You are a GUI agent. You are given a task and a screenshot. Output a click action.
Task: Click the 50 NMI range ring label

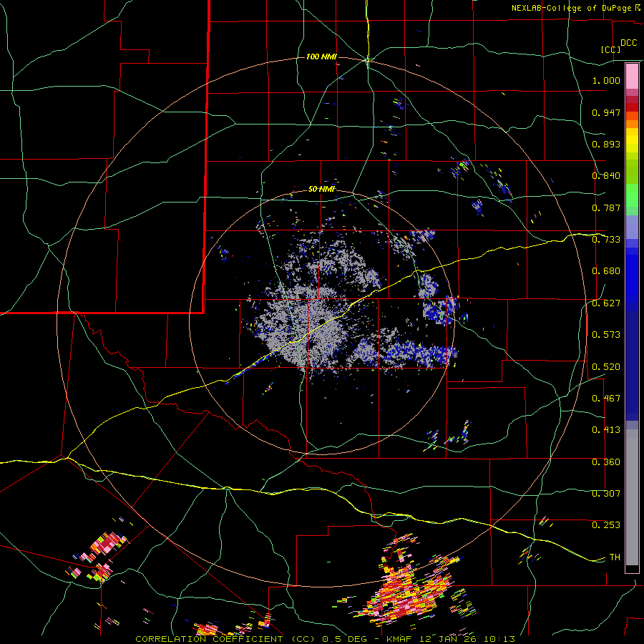coord(321,190)
